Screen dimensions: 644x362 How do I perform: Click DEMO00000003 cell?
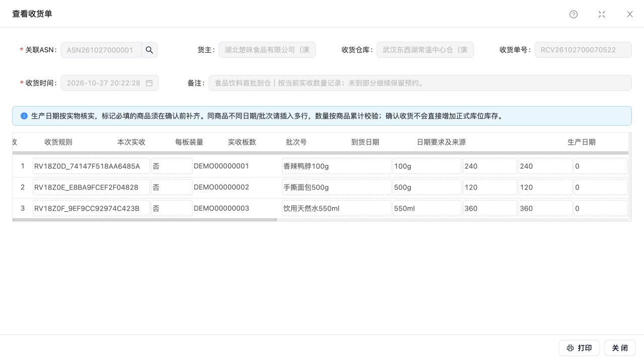[x=221, y=208]
